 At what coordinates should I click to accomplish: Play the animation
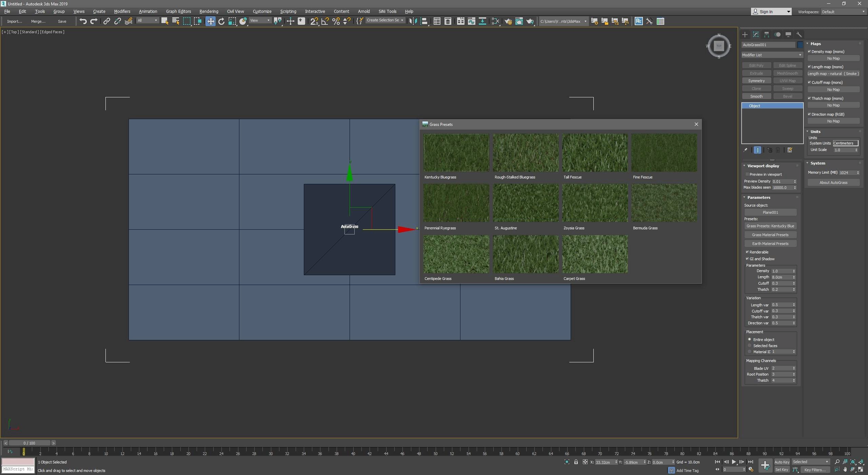click(x=734, y=462)
